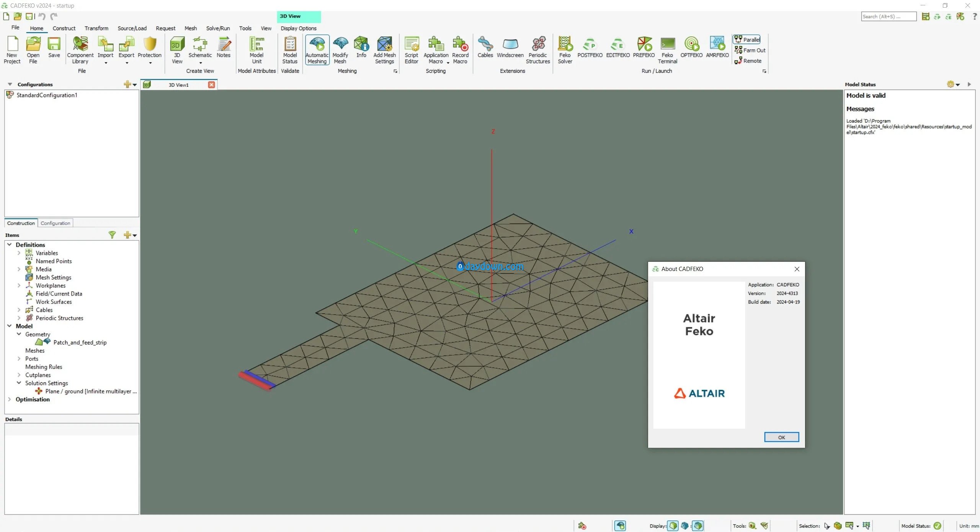Open the Construct ribbon tab

coord(64,28)
